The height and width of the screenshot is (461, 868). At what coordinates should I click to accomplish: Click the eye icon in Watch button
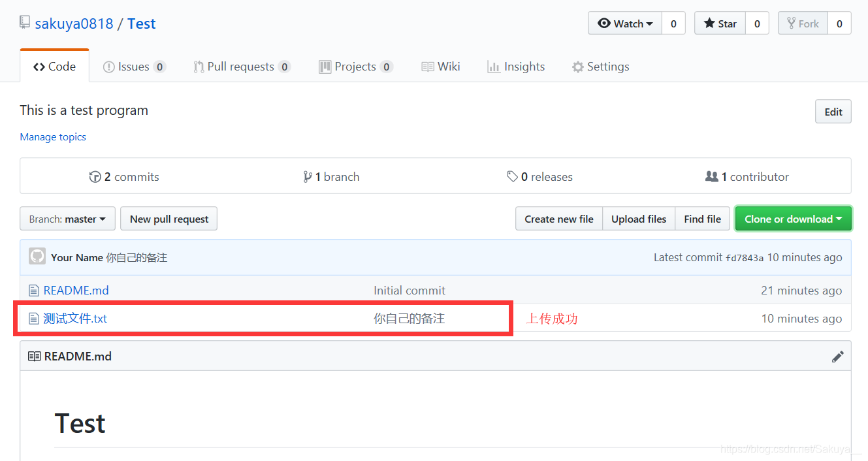[x=604, y=24]
